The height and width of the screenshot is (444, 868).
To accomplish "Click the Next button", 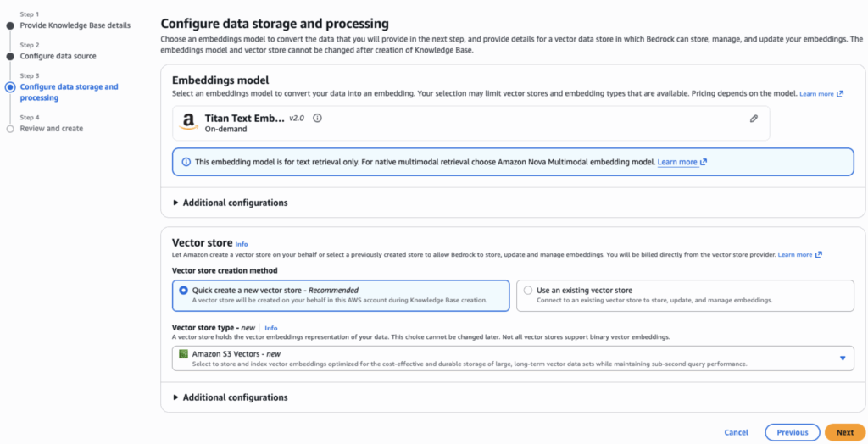I will click(x=844, y=432).
